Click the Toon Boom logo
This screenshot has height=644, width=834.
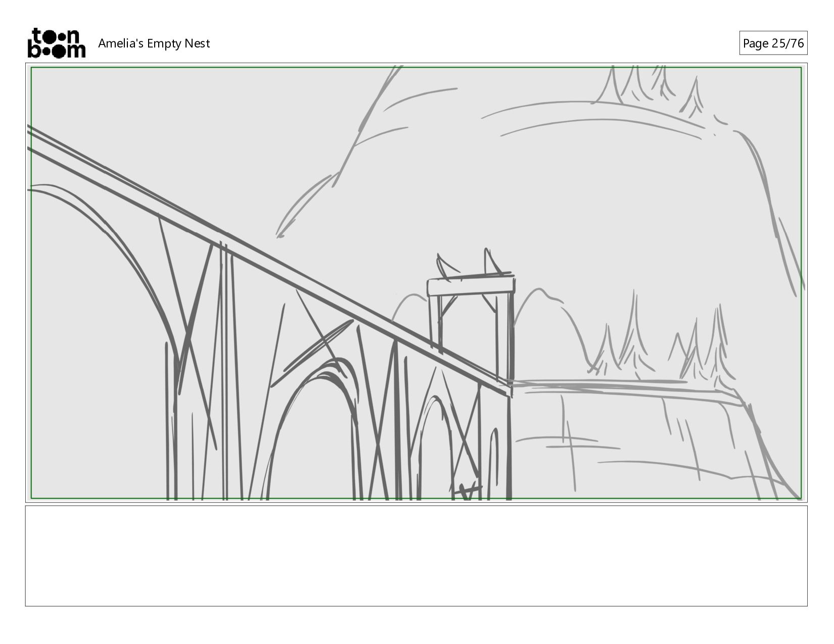[56, 43]
